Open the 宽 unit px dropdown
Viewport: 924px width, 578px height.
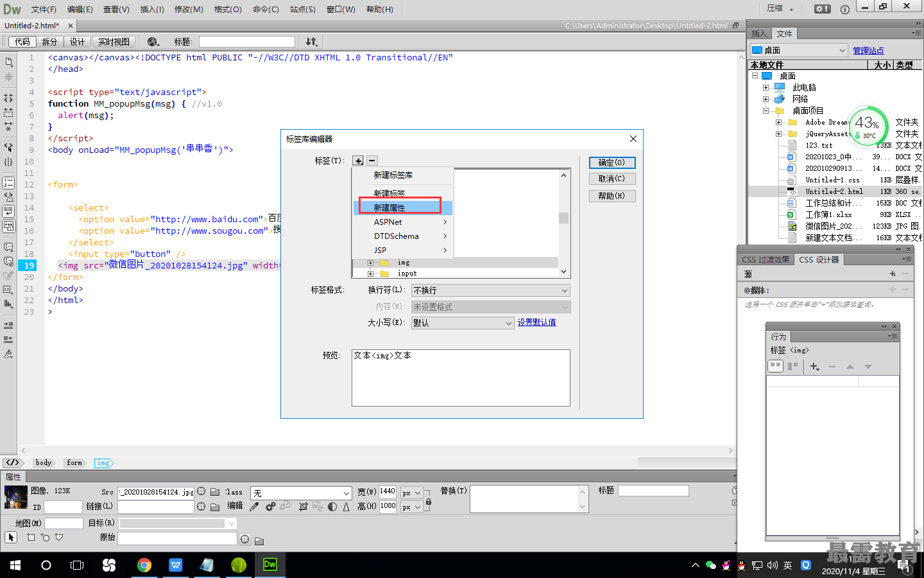click(x=411, y=493)
